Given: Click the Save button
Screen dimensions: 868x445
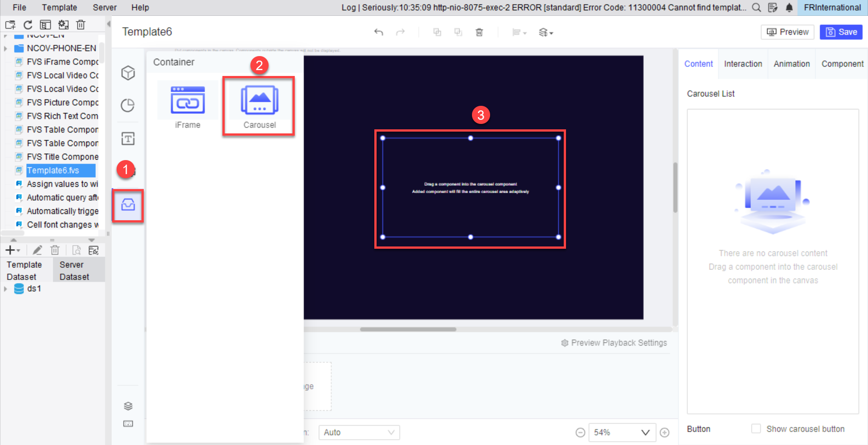Looking at the screenshot, I should [x=841, y=32].
